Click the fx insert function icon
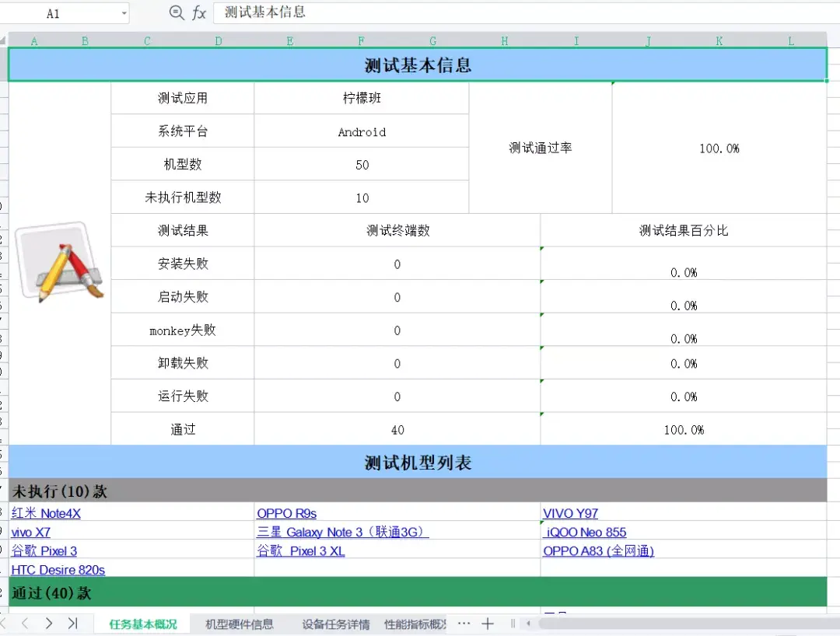The height and width of the screenshot is (636, 840). 199,13
